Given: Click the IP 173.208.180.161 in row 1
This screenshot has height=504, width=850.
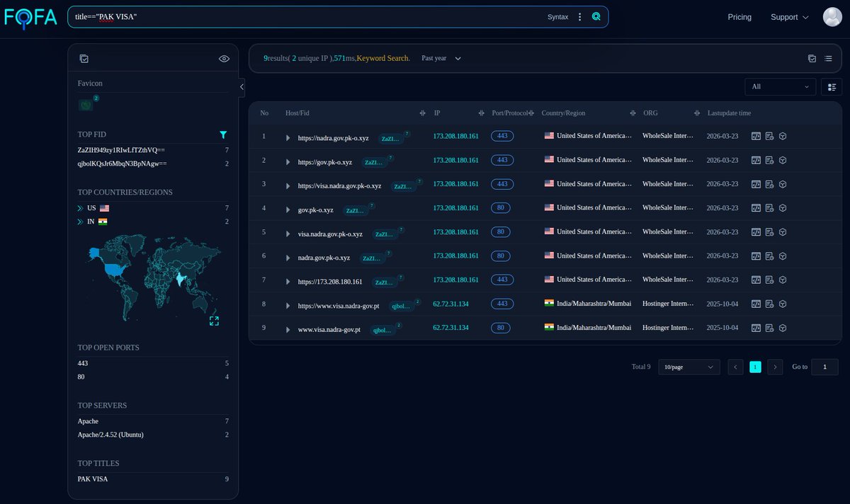Looking at the screenshot, I should (455, 136).
